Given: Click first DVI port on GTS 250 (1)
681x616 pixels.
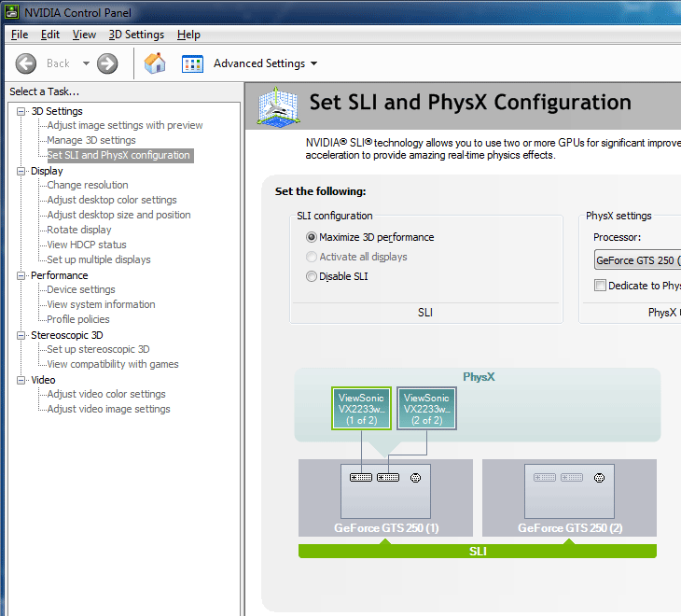Looking at the screenshot, I should coord(361,478).
